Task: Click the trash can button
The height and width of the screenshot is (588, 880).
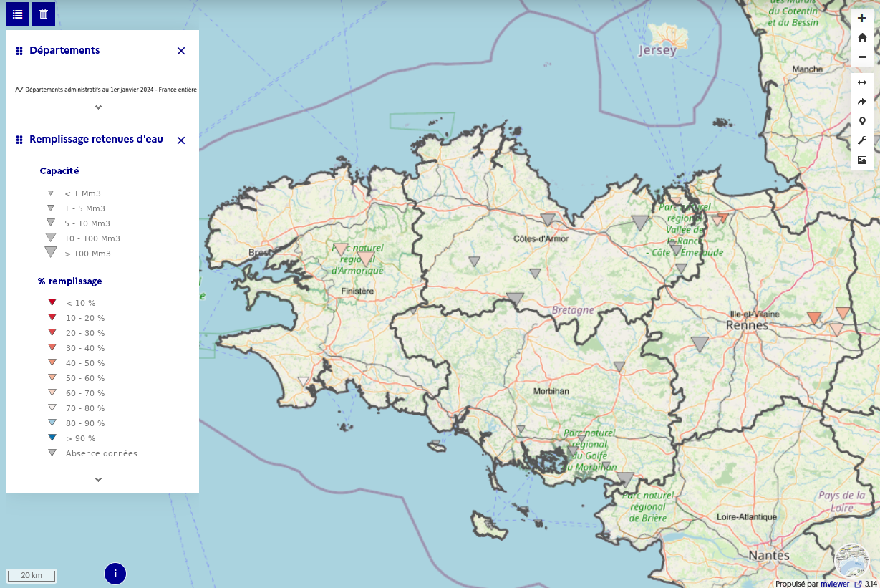Action: [44, 14]
